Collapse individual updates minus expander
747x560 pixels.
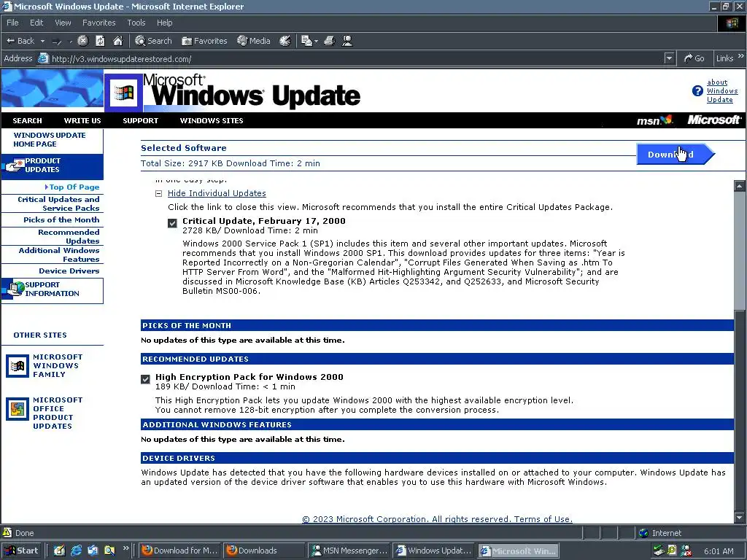click(158, 193)
